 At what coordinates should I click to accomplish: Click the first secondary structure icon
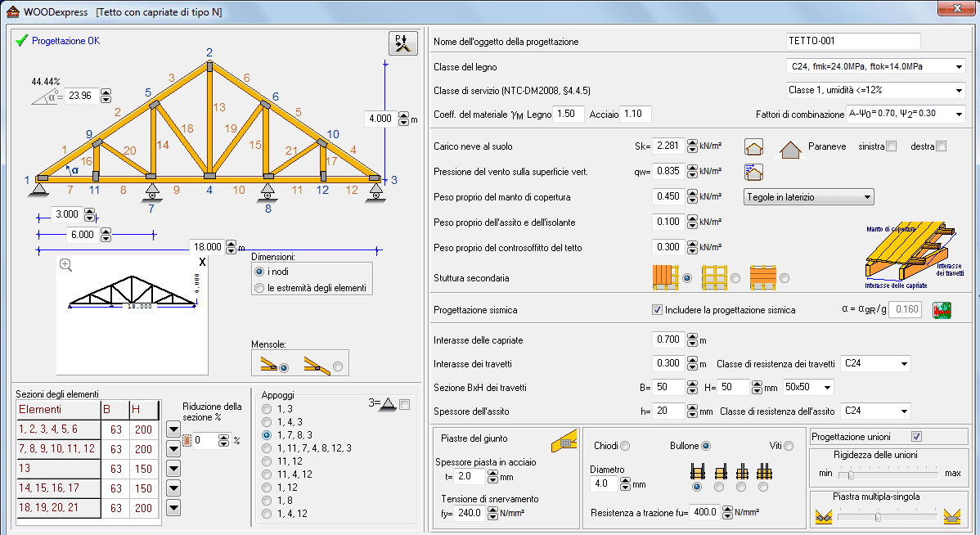665,277
